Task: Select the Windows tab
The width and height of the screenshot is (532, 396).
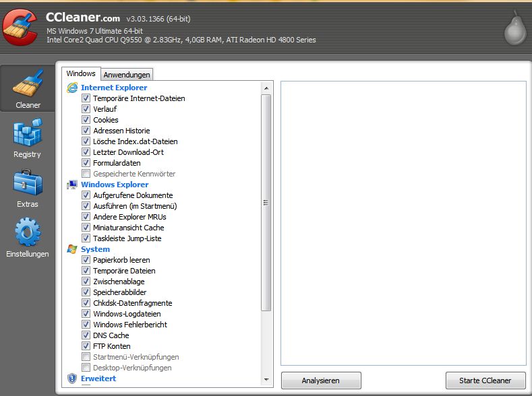Action: point(81,74)
